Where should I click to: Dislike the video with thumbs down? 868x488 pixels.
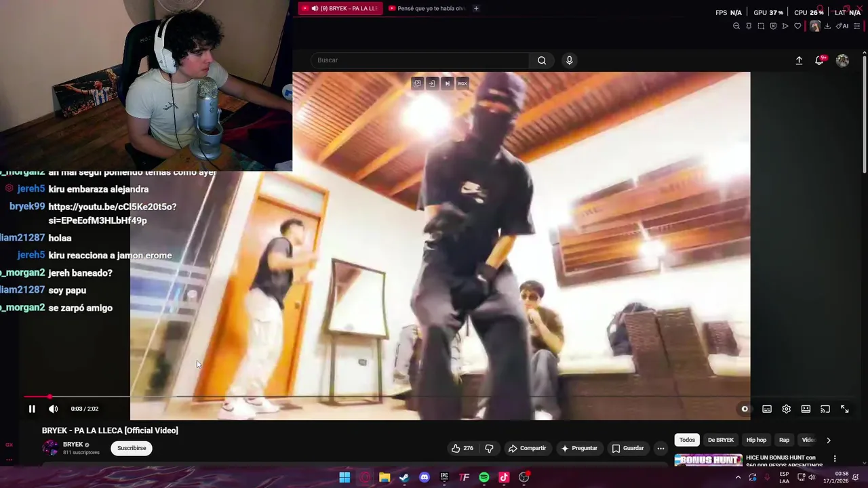click(489, 448)
